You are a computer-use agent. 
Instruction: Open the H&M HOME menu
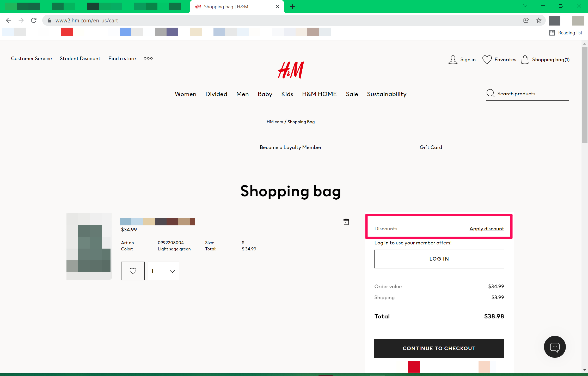tap(320, 94)
